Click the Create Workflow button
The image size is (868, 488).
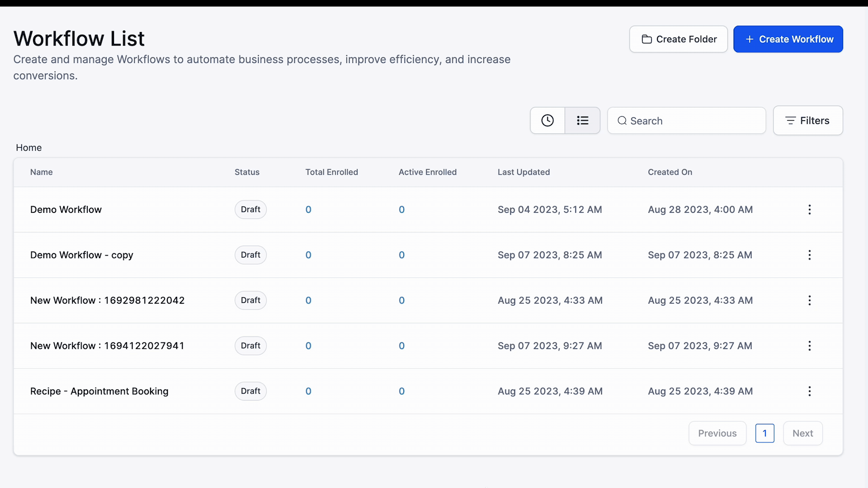point(788,39)
